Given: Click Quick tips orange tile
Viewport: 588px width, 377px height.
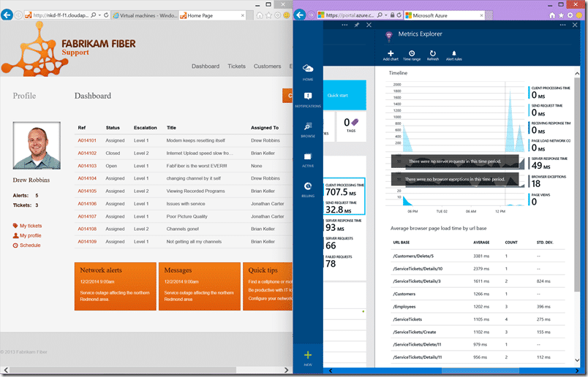Looking at the screenshot, I should coord(268,286).
